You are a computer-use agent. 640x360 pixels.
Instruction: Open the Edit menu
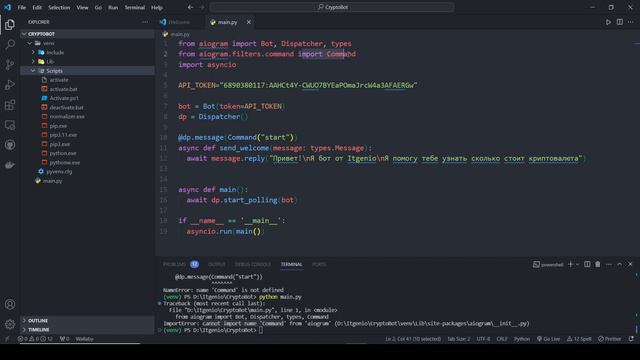pyautogui.click(x=37, y=7)
